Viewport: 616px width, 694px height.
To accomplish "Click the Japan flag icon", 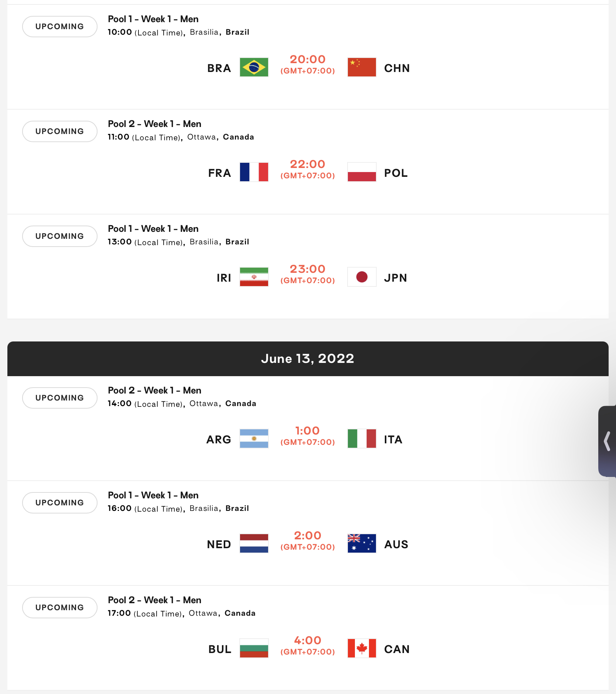I will coord(362,277).
